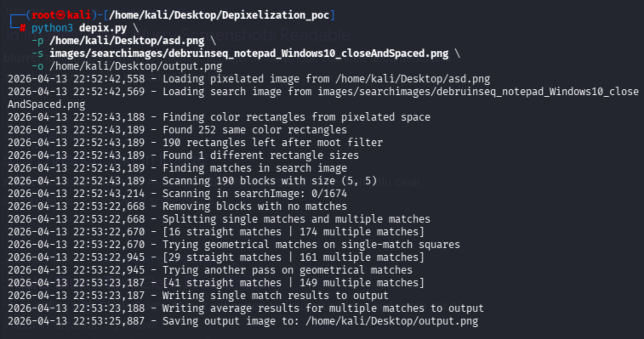
Task: Click the "190 rectangles left after moot filter" line
Action: (272, 143)
